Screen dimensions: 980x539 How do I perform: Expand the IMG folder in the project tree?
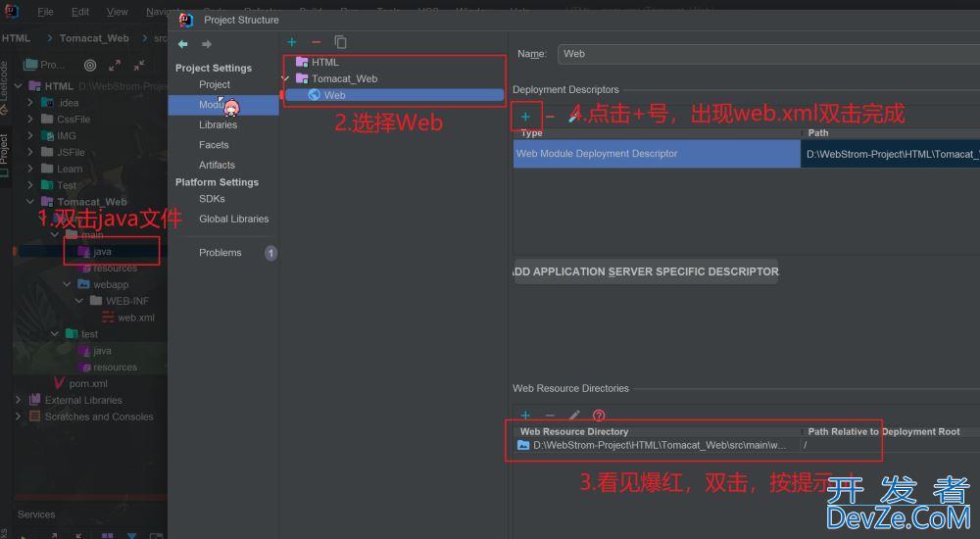pyautogui.click(x=30, y=135)
